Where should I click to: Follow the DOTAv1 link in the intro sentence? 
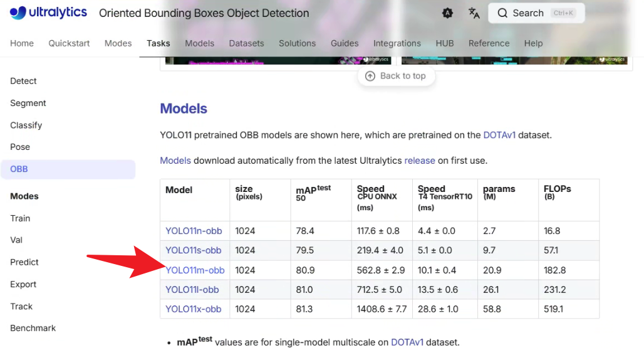[499, 135]
